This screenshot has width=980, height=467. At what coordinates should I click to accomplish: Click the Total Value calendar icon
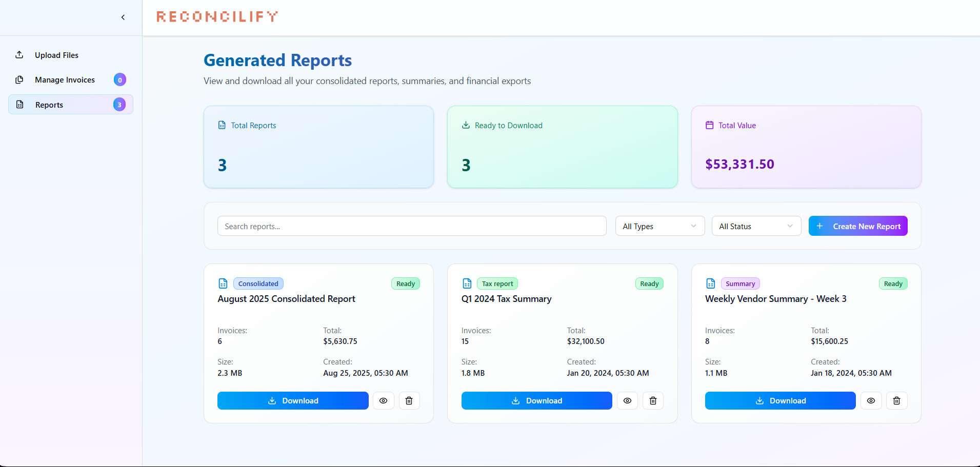[710, 125]
